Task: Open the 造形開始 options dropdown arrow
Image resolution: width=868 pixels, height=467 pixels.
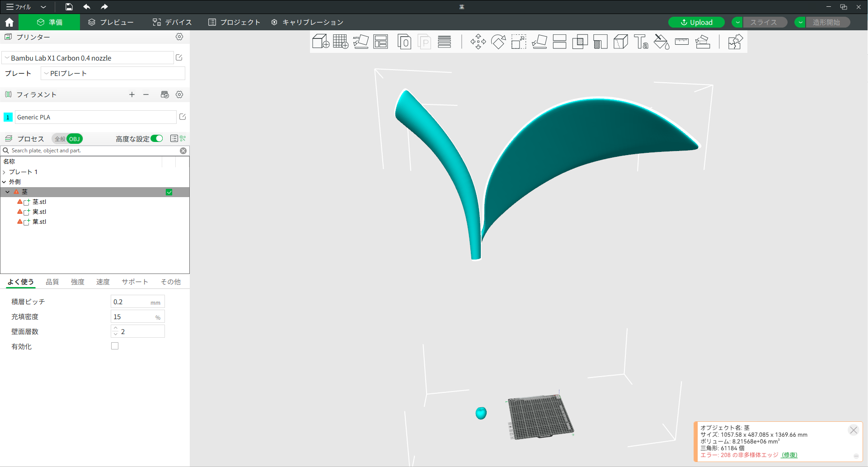Action: (x=800, y=22)
